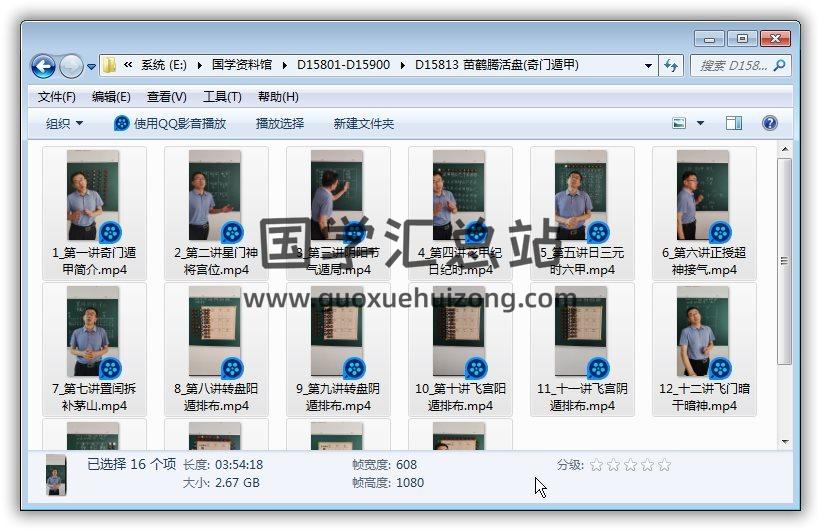Viewport: 821px width, 531px height.
Task: Click 帧宽度: 608 in details pane
Action: 384,464
